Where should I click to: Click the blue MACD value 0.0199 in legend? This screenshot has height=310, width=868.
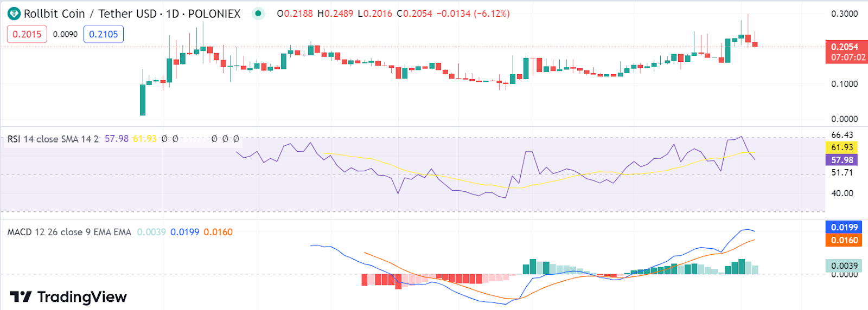[185, 232]
